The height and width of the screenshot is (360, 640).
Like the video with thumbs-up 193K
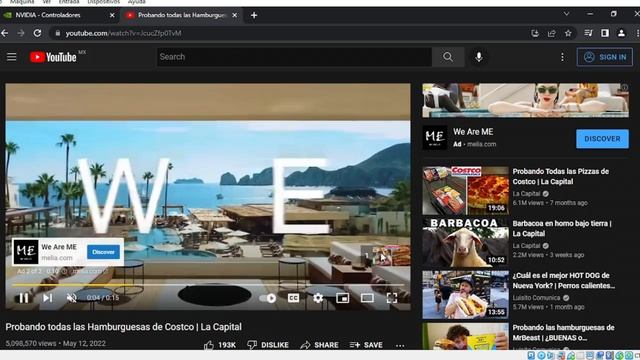tap(220, 345)
